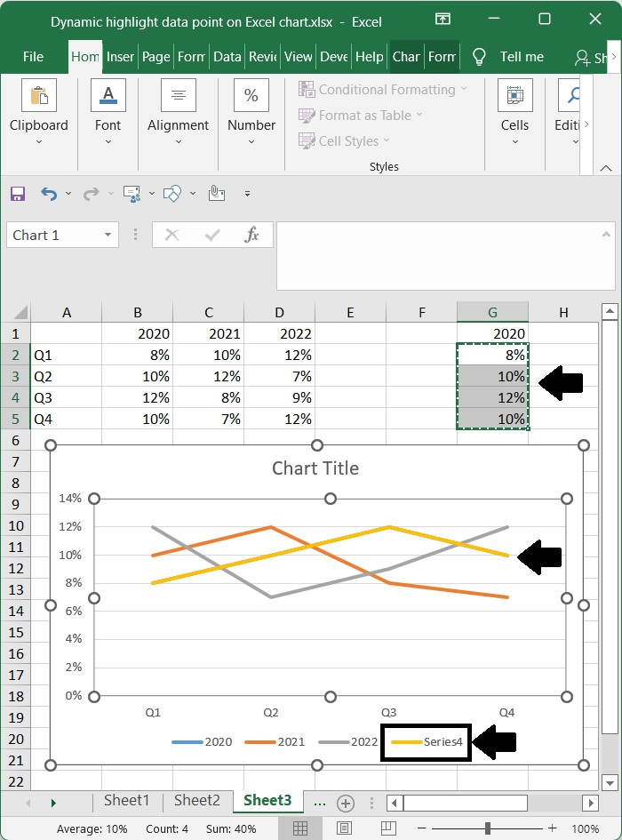Image resolution: width=622 pixels, height=840 pixels.
Task: Click the Touch/Mouse mode icon
Action: pos(217,194)
